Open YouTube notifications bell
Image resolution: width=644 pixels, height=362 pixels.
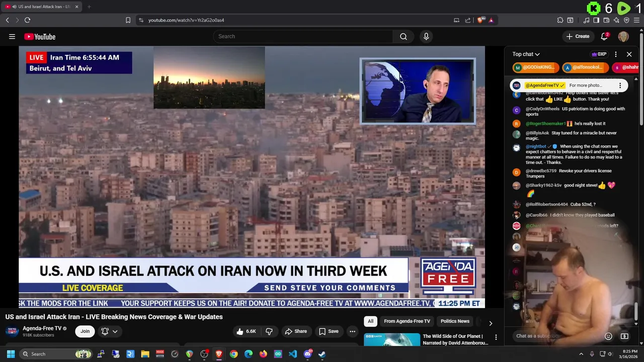point(605,36)
